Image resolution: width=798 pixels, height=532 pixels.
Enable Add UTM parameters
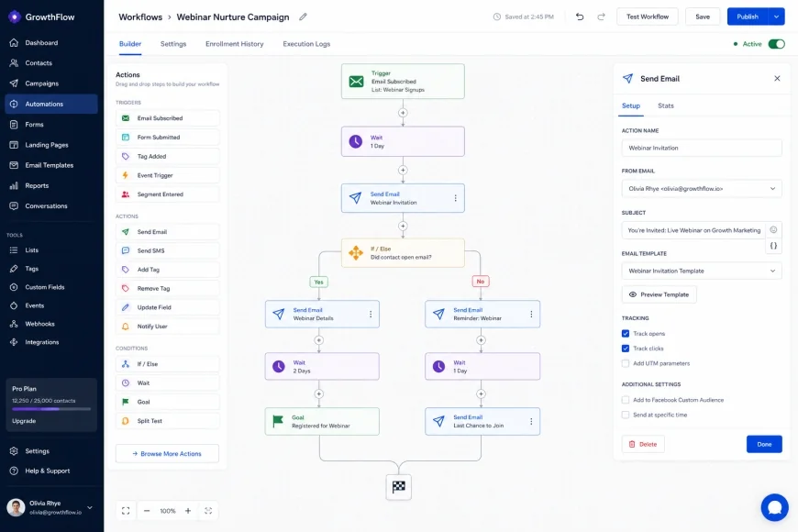click(x=626, y=363)
